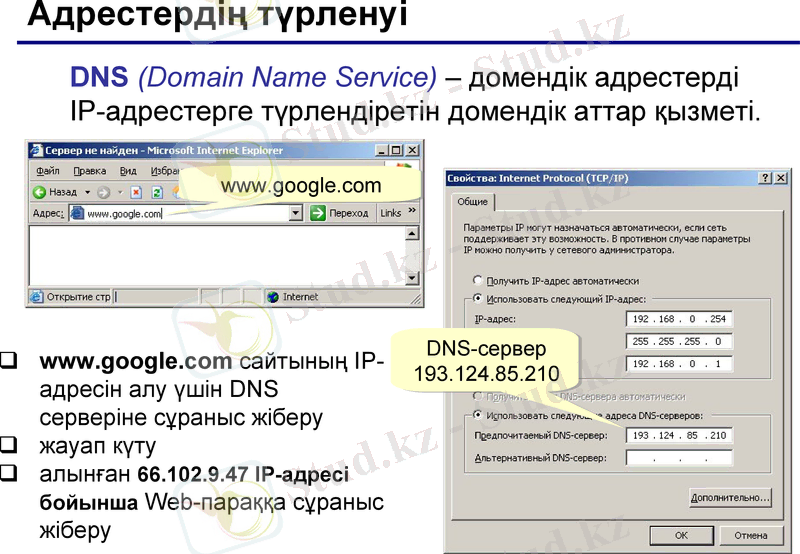Click the Internet zone globe icon
The height and width of the screenshot is (554, 800).
point(273,297)
